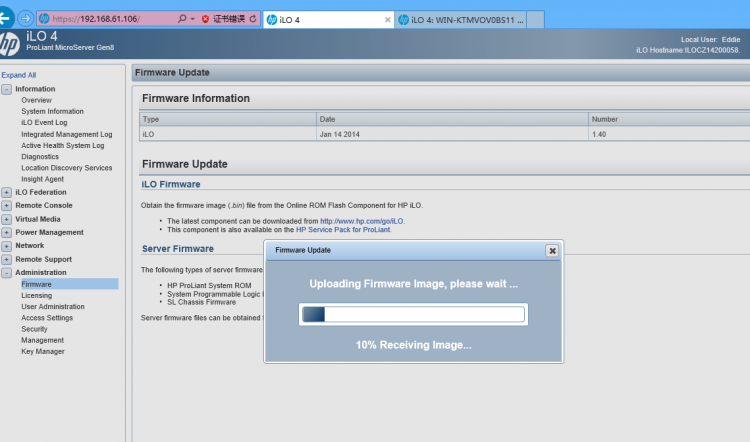Screen dimensions: 750x442
Task: Open Location Discovery Services
Action: click(x=66, y=168)
